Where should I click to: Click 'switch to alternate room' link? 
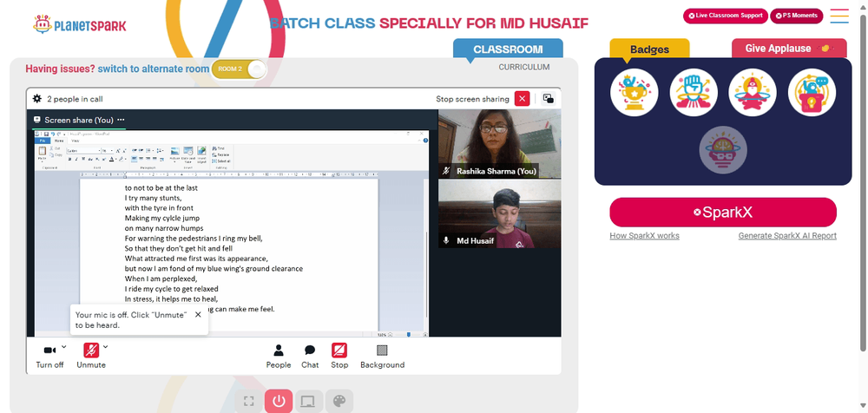tap(154, 69)
